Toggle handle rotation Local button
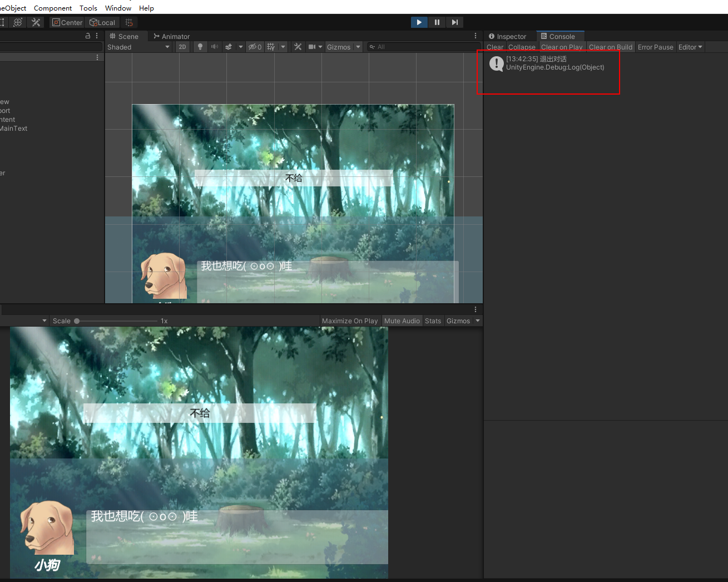 [x=102, y=22]
